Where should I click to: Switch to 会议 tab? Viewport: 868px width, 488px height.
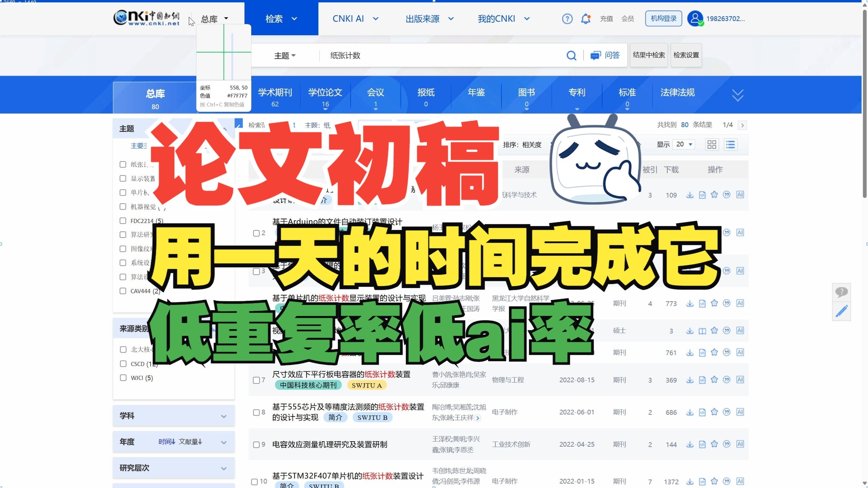click(x=375, y=97)
